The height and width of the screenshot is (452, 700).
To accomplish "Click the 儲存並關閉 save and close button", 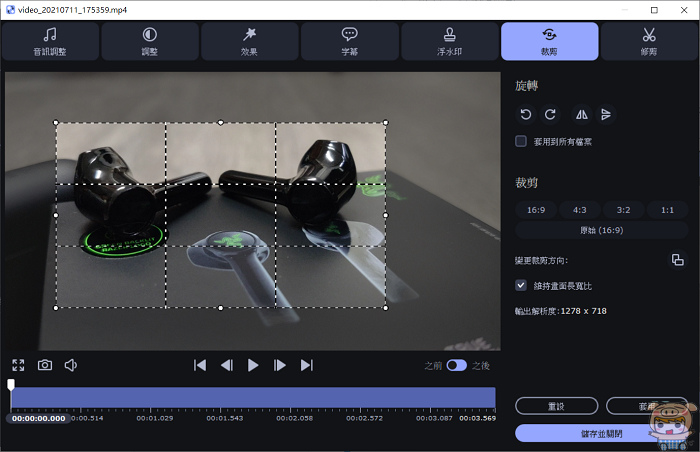I will pos(601,433).
